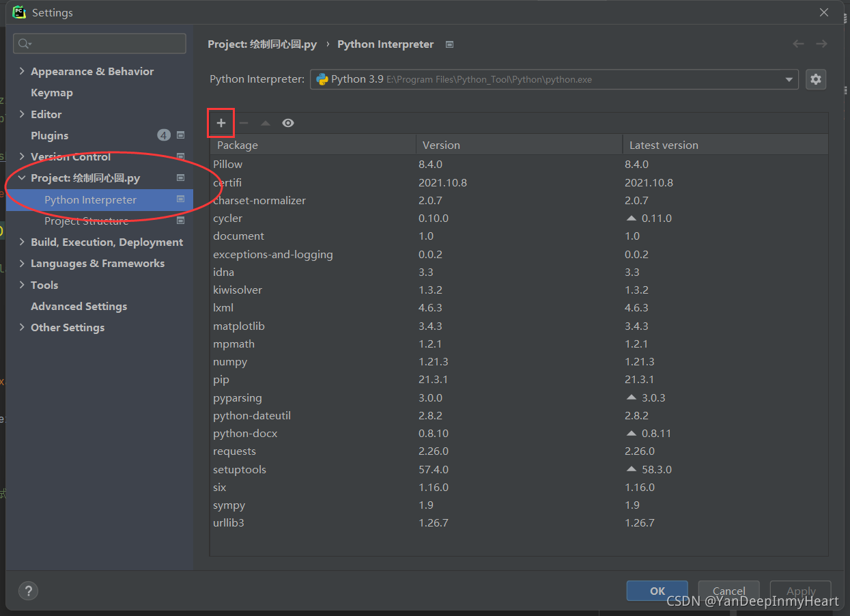Select the exceptions-and-logging package row
Image resolution: width=850 pixels, height=616 pixels.
pyautogui.click(x=519, y=254)
